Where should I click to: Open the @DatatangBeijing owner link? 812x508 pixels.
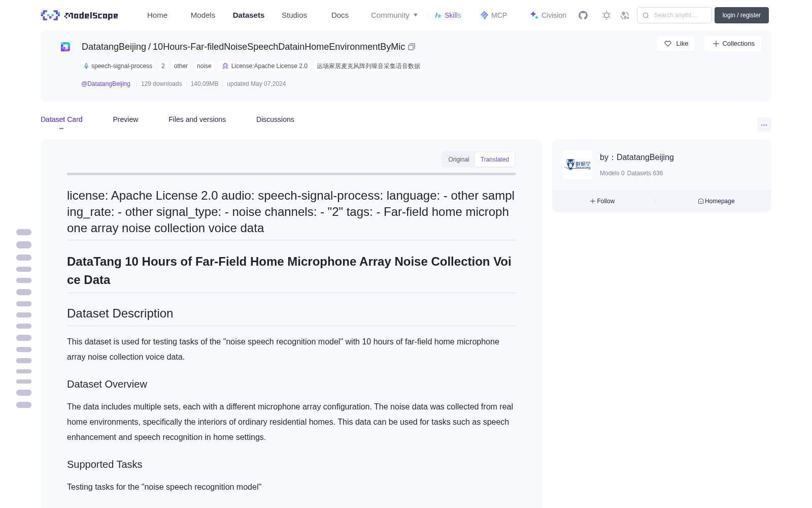tap(106, 84)
